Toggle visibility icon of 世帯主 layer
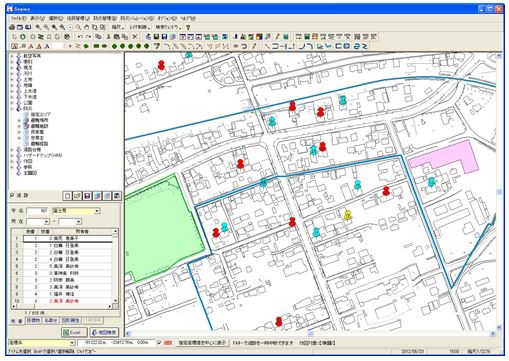Screen dimensions: 509x361 tap(26, 138)
